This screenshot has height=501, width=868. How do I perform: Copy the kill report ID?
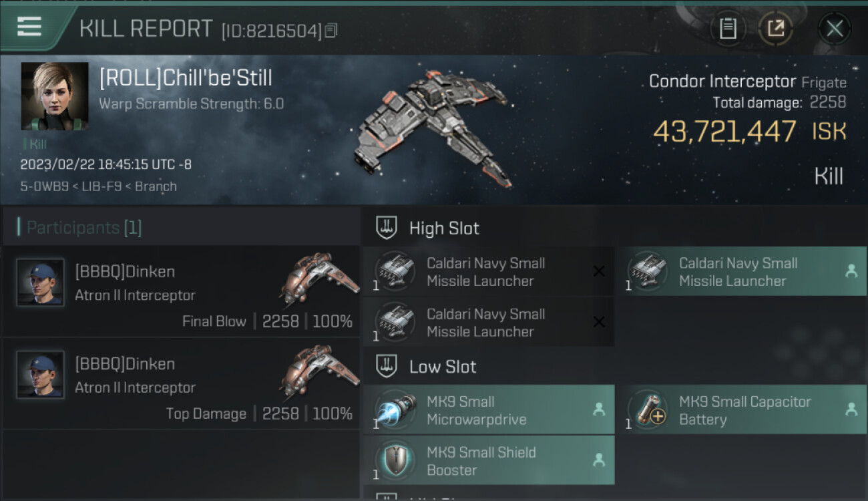331,30
